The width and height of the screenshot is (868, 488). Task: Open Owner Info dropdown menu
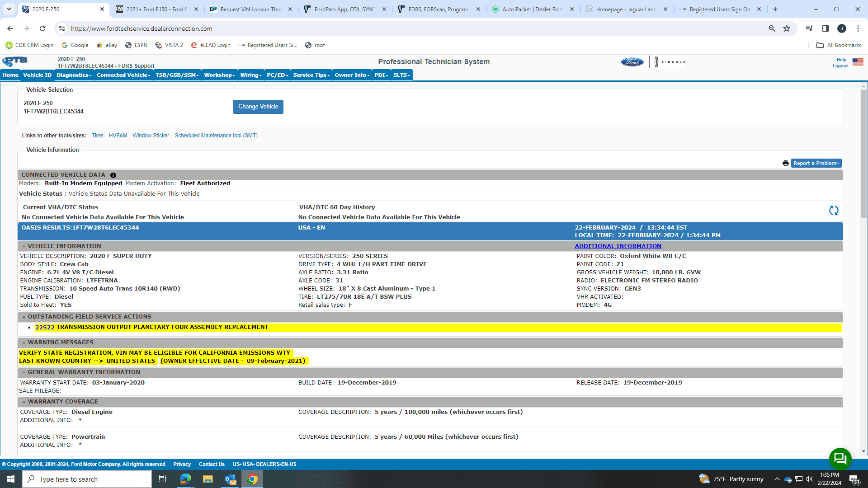click(x=352, y=75)
